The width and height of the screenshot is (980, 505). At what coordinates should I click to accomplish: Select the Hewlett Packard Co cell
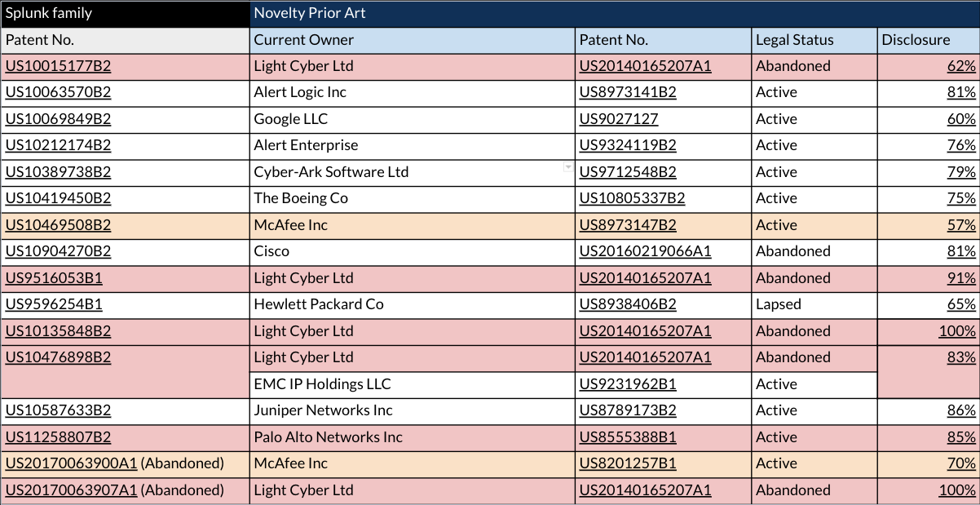(412, 304)
